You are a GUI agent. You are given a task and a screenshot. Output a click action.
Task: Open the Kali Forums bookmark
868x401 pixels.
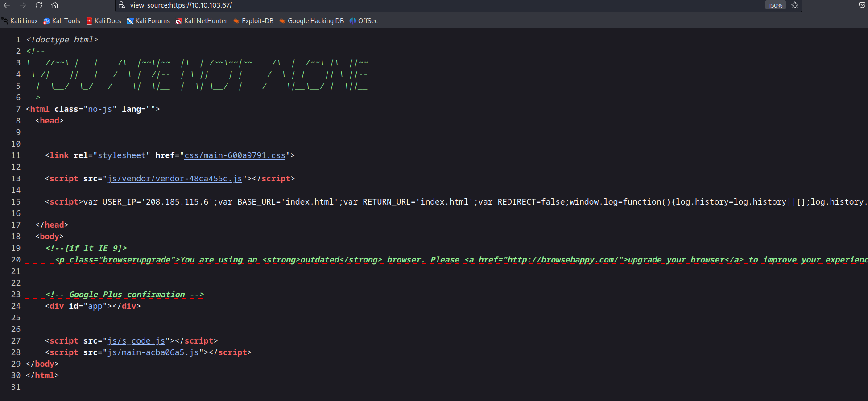pyautogui.click(x=149, y=21)
